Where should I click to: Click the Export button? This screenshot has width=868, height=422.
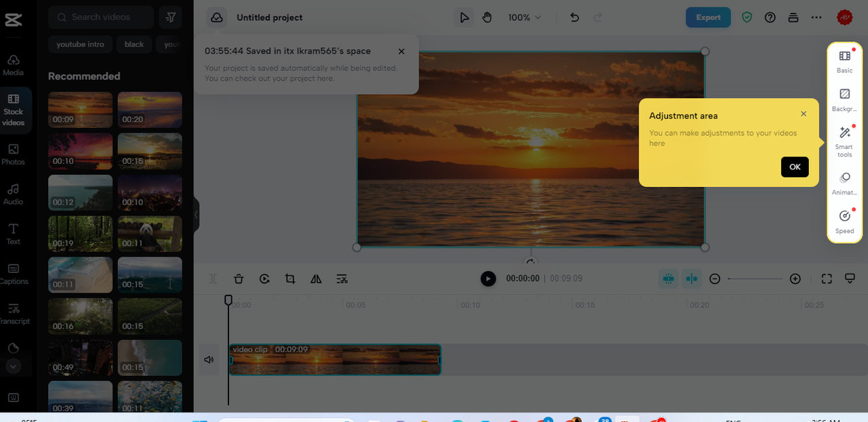tap(708, 18)
